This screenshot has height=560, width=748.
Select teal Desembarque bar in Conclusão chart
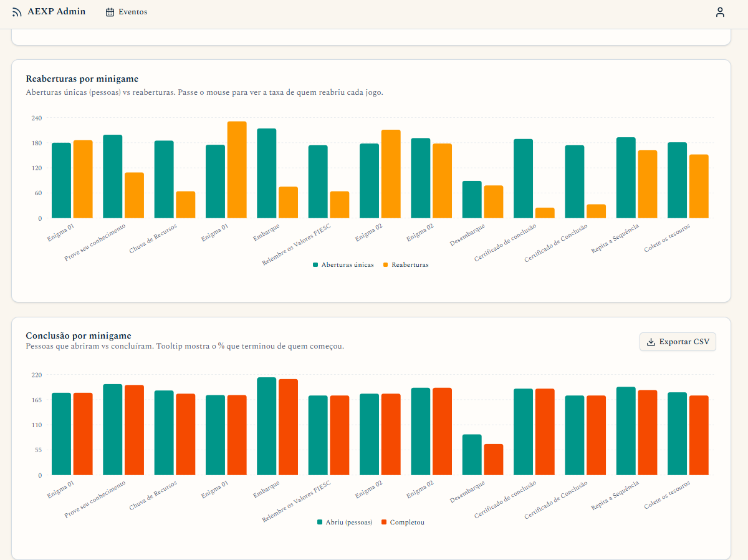click(472, 455)
